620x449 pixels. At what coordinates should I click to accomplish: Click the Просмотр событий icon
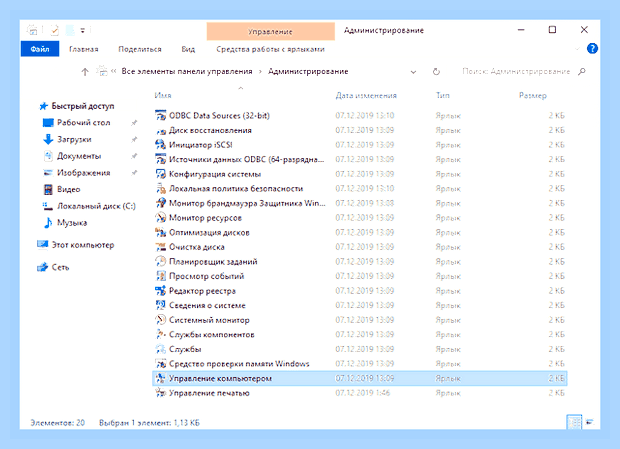coord(161,276)
